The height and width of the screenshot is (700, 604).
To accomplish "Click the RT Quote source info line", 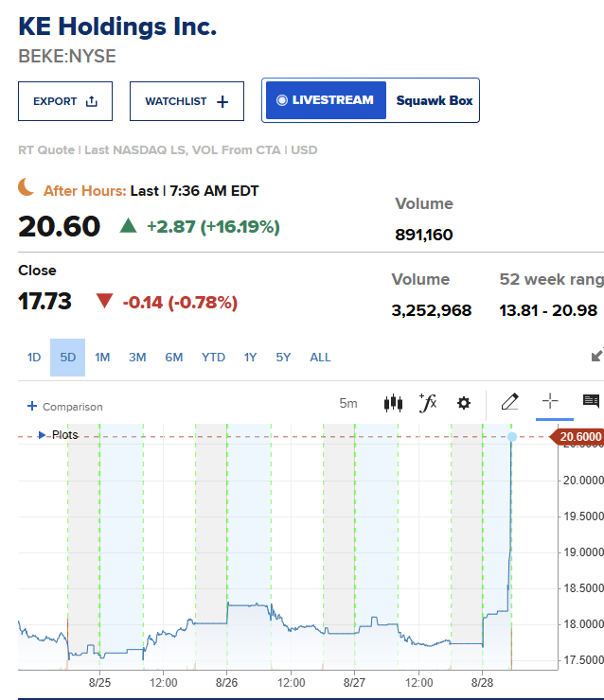I will [x=168, y=150].
